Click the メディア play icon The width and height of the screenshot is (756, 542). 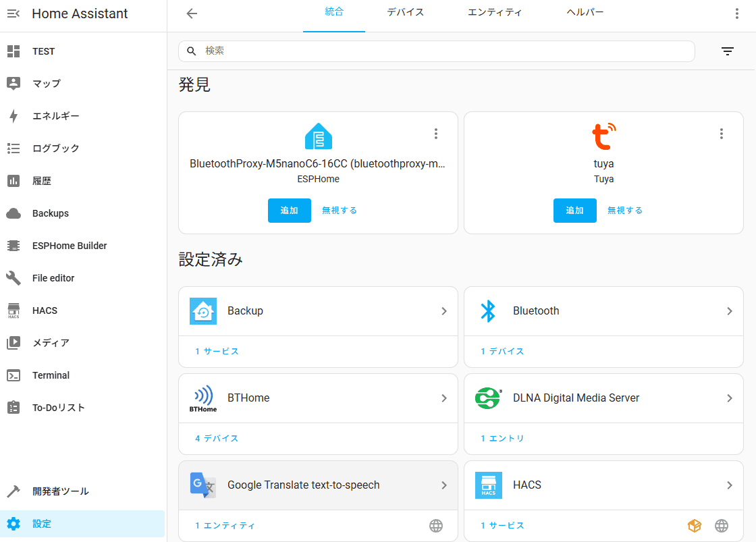coord(13,343)
